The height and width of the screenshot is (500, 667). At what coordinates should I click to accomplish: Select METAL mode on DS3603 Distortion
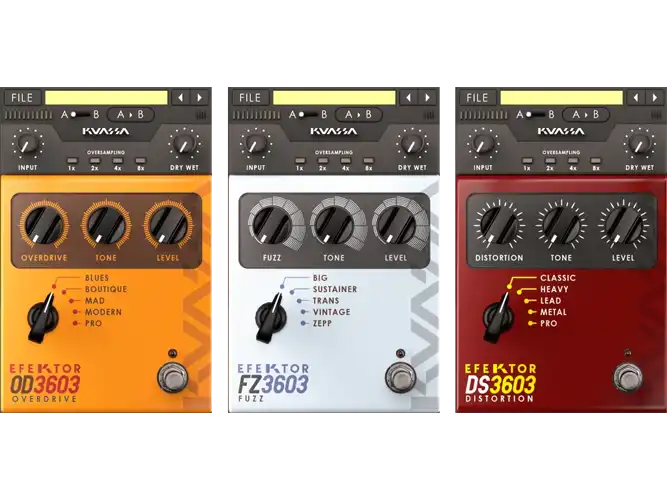pos(553,312)
